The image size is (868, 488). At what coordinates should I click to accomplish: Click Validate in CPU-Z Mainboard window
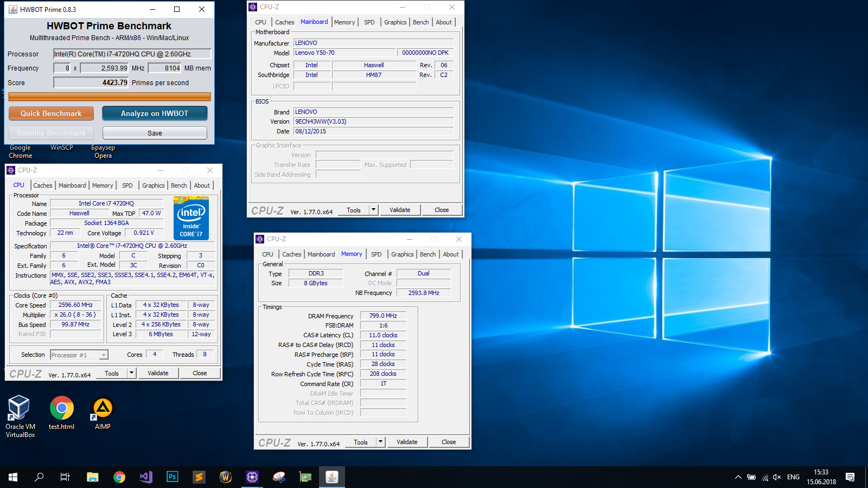tap(400, 210)
